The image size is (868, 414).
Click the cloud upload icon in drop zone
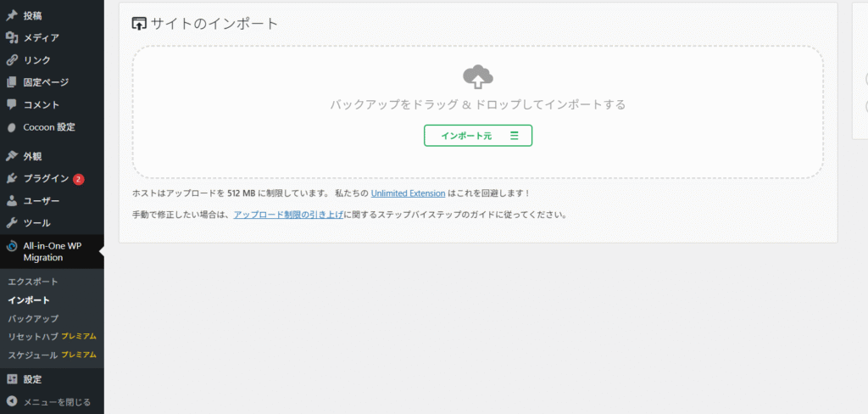[478, 77]
